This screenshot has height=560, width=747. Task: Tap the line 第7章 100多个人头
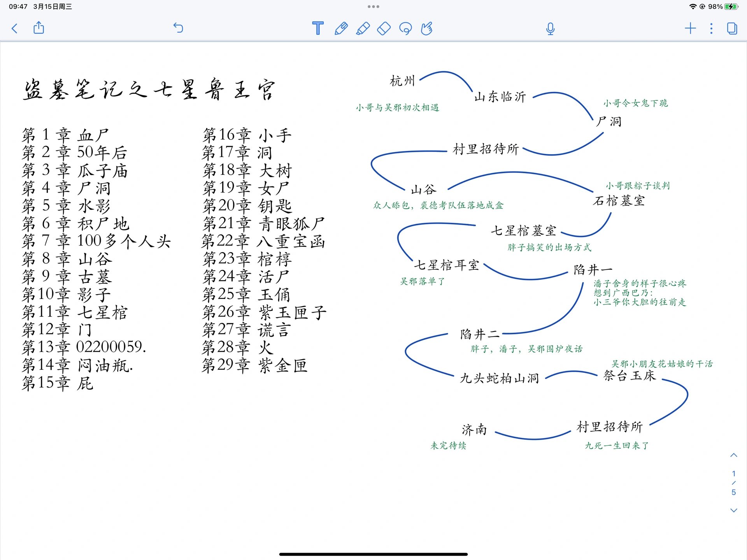point(96,241)
